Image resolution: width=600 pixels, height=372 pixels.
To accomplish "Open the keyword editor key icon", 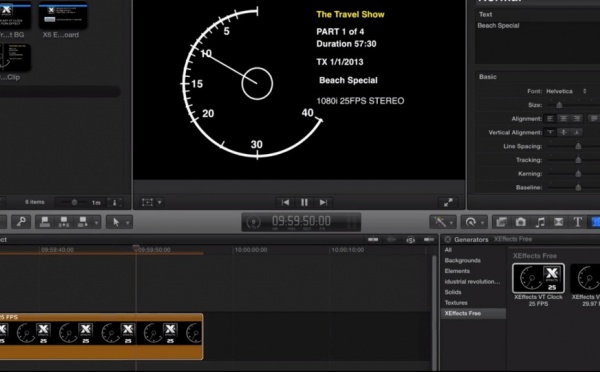I will click(21, 222).
